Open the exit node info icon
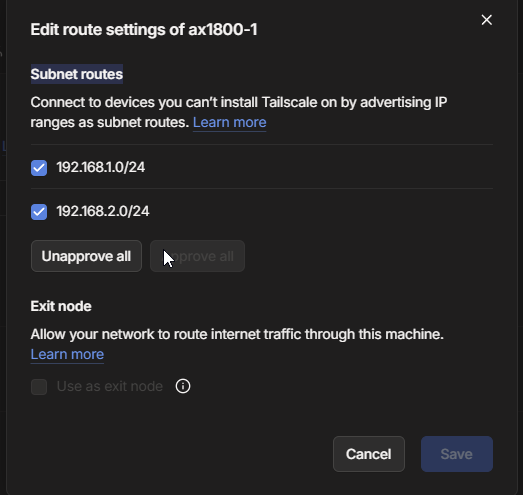The height and width of the screenshot is (495, 523). 183,386
